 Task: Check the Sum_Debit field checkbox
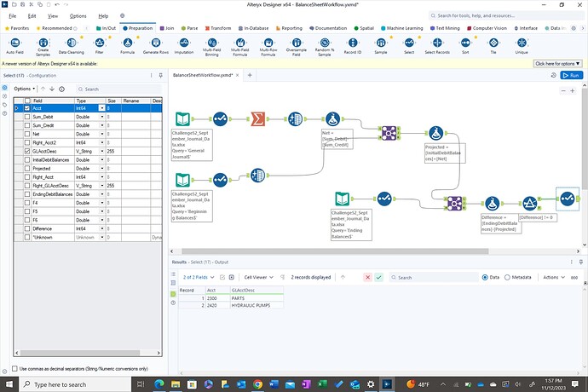27,117
